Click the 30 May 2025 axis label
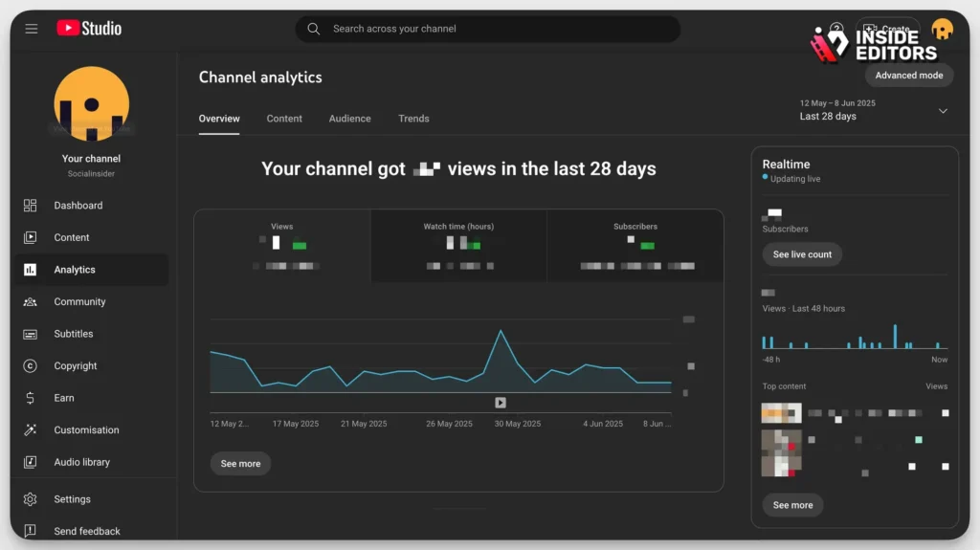The image size is (980, 550). click(518, 424)
